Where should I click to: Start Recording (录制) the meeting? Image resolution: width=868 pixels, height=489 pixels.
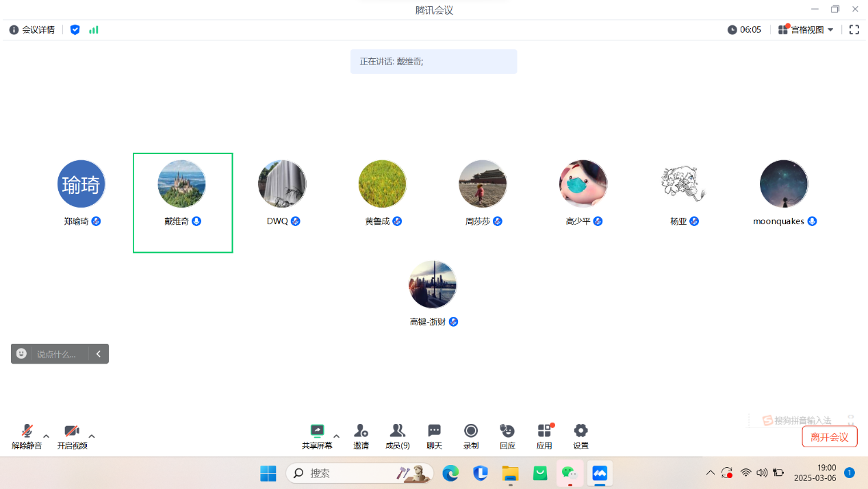click(x=471, y=431)
